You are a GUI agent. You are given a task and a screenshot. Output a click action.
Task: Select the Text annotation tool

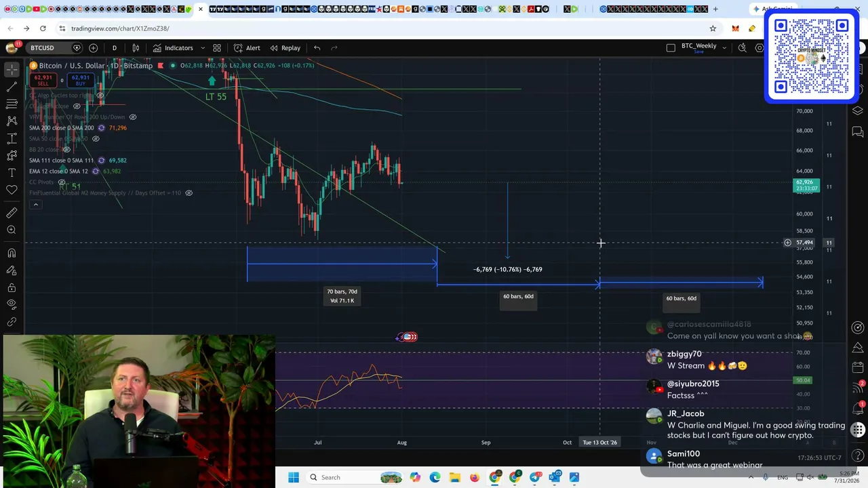point(12,173)
